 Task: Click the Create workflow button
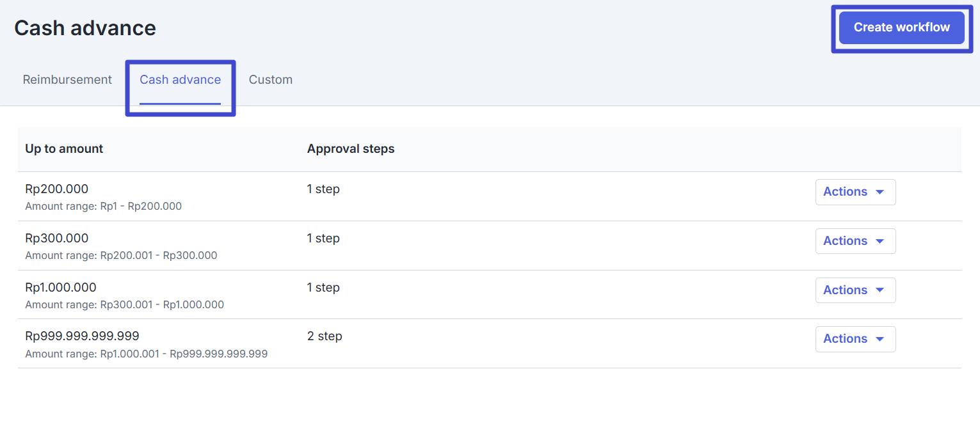(901, 27)
